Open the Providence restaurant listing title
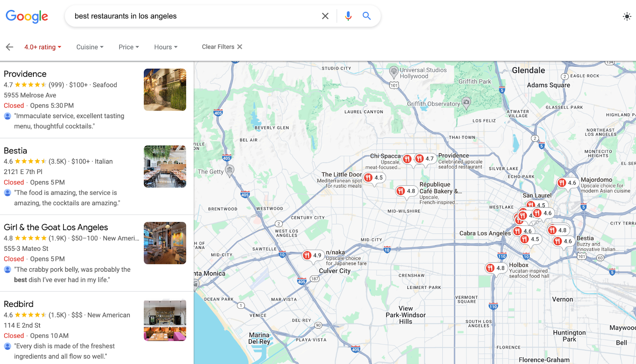The image size is (636, 364). [25, 74]
